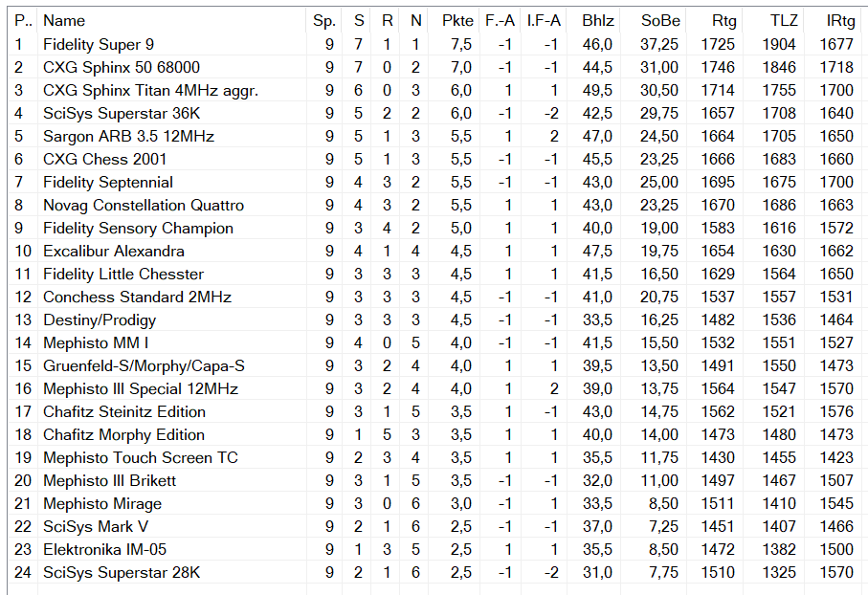
Task: Sort by the Name column header
Action: tap(64, 20)
